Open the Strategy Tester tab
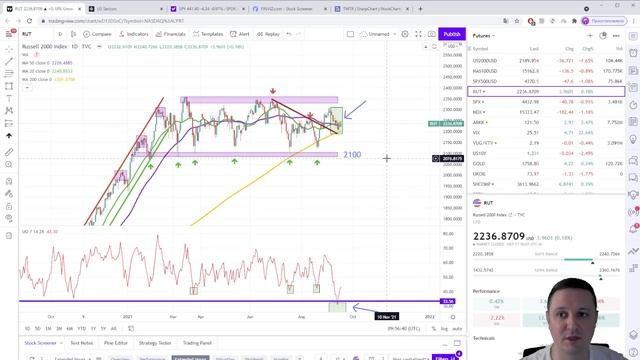640x360 pixels. [x=155, y=343]
